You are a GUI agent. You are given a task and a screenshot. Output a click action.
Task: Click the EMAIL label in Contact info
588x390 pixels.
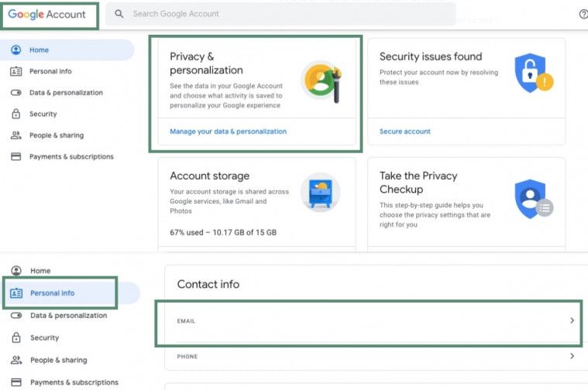click(x=186, y=321)
